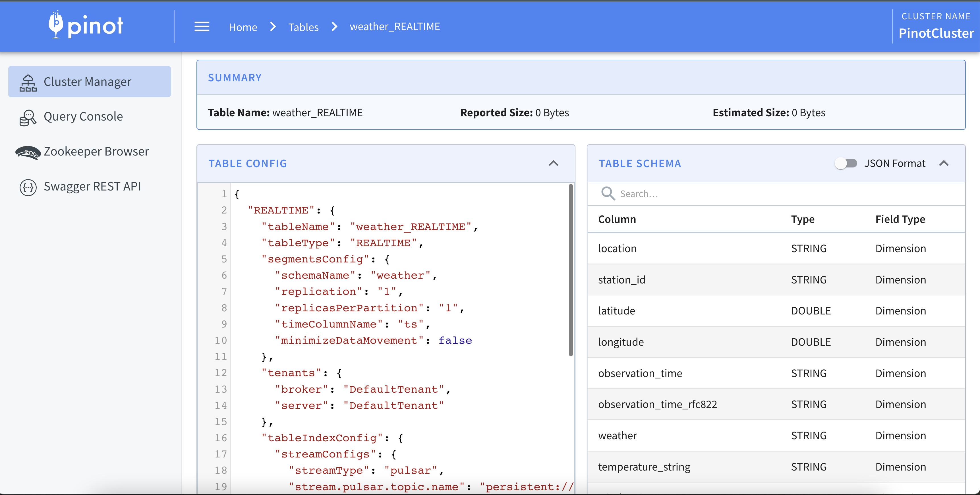Click the Zookeeper Browser sidebar item

(x=96, y=152)
